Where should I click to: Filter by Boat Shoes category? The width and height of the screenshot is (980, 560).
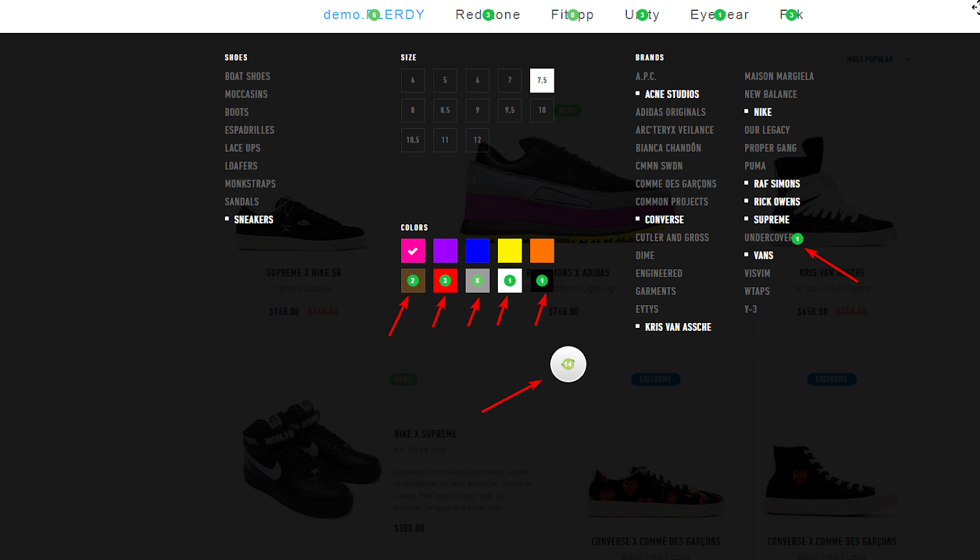pos(247,77)
